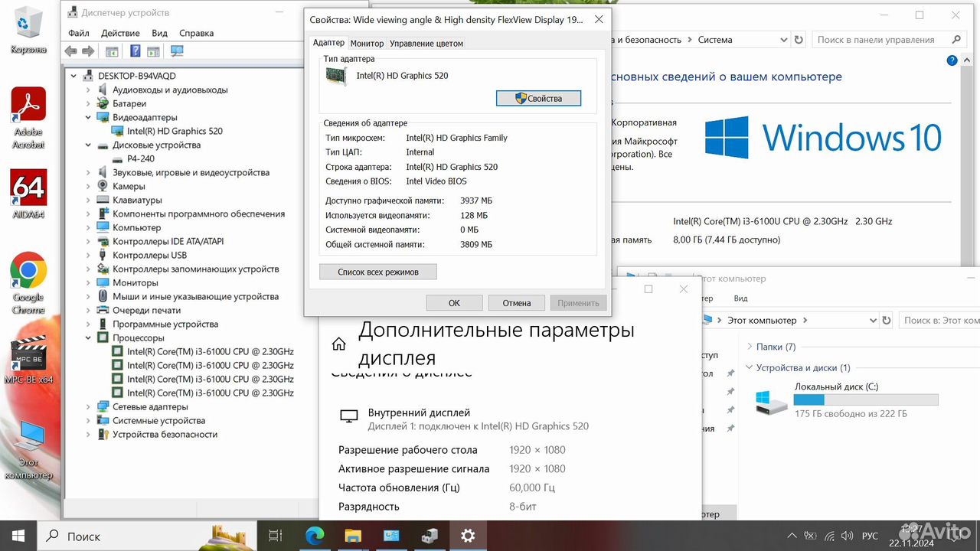Collapse the DESKTOP-B94VAQD root node
This screenshot has width=980, height=551.
click(x=74, y=76)
